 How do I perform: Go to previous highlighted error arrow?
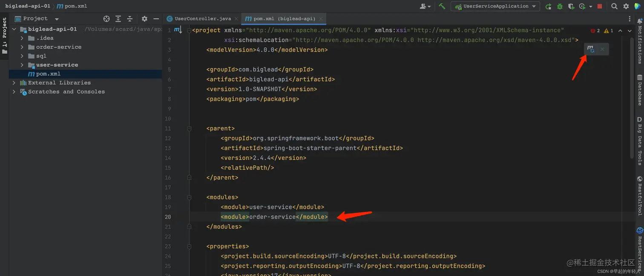click(620, 31)
